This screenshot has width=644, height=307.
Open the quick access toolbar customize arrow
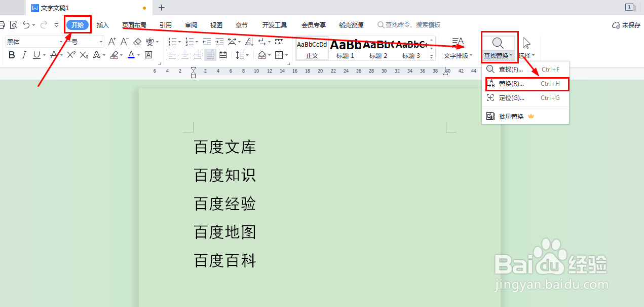(57, 24)
